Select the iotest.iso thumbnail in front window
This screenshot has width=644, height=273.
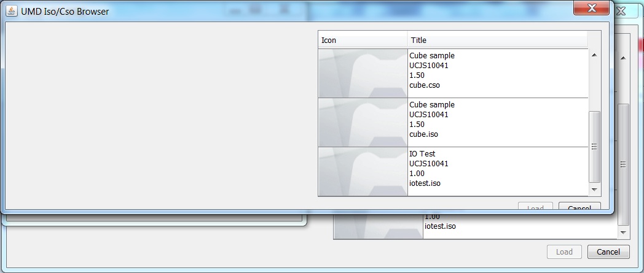tap(363, 172)
